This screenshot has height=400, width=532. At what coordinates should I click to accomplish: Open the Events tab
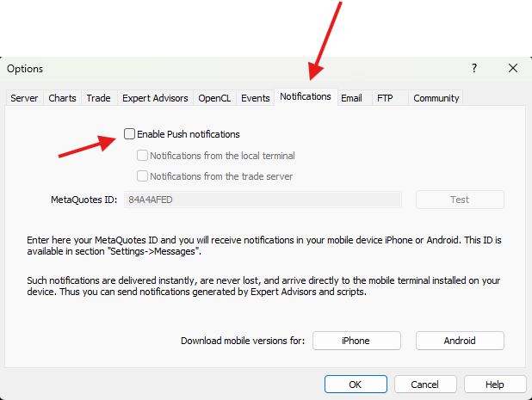256,98
